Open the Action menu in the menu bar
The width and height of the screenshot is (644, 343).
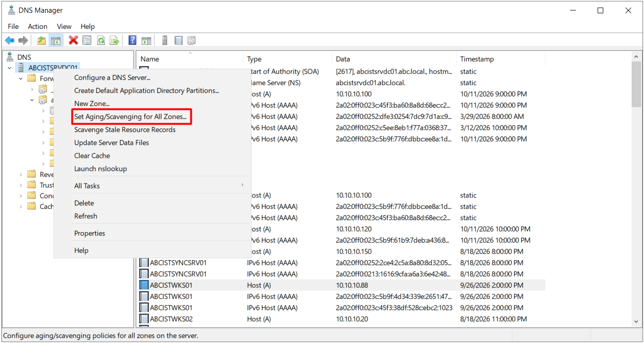37,27
